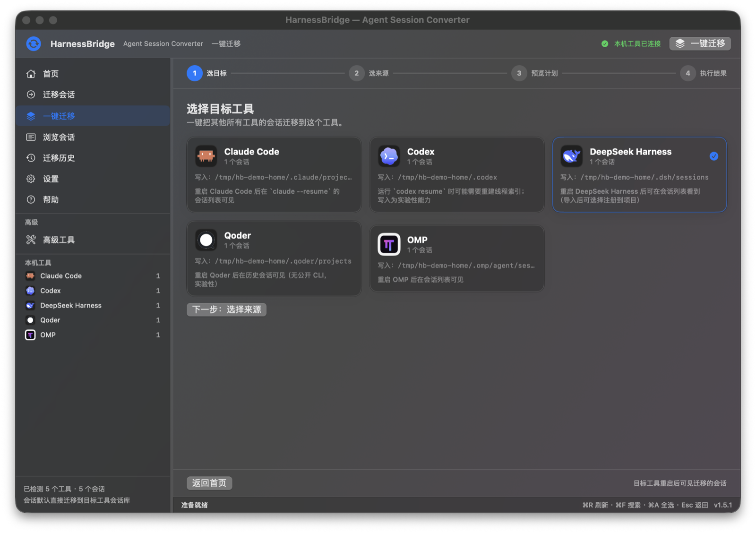
Task: Click the HarnessBridge logo icon
Action: click(34, 43)
